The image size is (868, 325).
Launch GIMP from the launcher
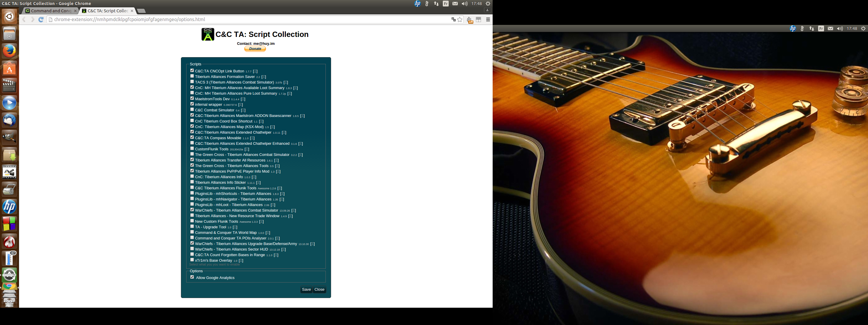[x=9, y=137]
